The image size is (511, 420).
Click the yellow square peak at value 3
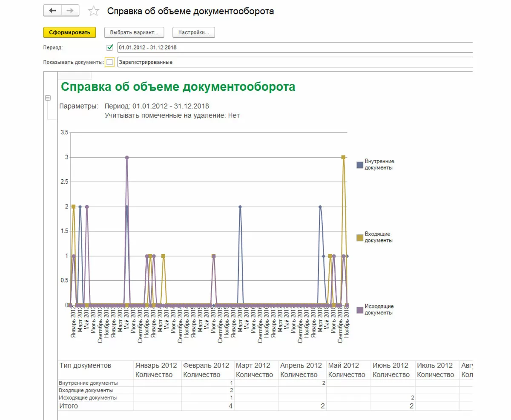[x=343, y=158]
